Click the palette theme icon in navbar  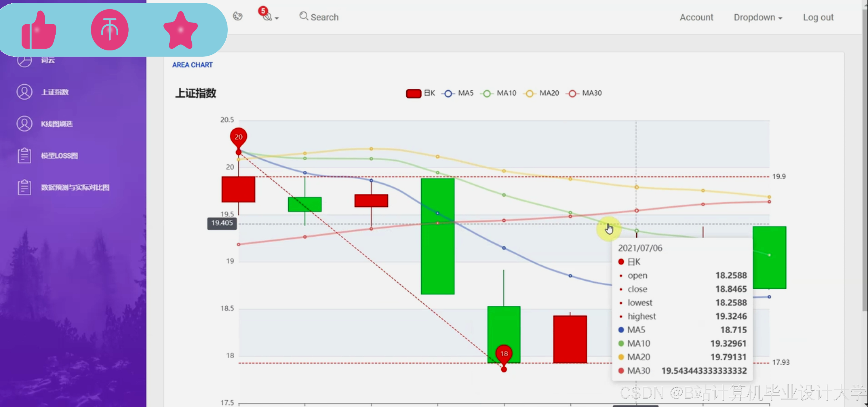pos(238,17)
